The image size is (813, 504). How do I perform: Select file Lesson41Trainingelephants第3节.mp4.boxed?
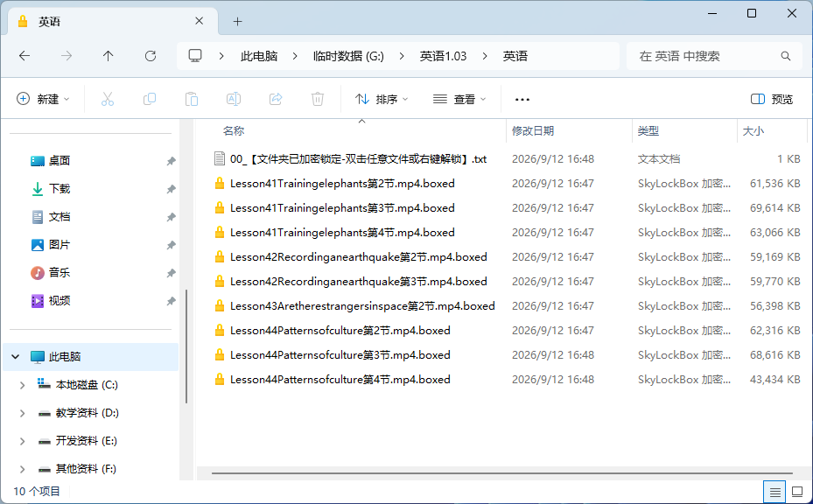[342, 208]
